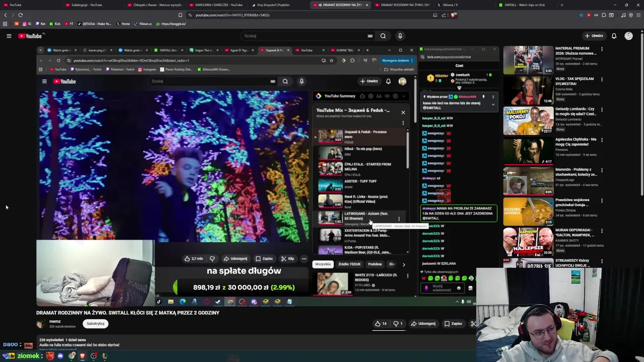Screen dimensions: 644x362
Task: Go back with the browser back arrow
Action: pyautogui.click(x=6, y=15)
